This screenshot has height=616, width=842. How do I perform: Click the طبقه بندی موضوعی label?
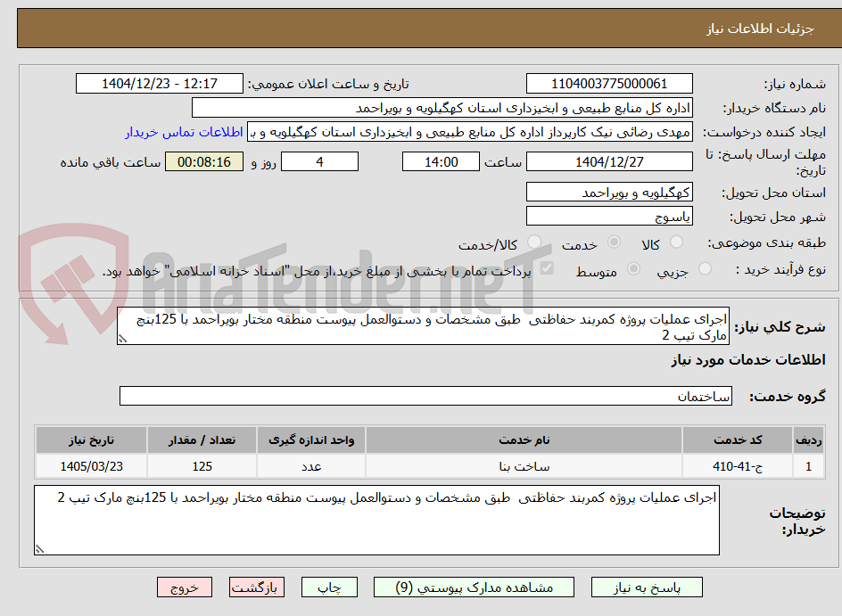coord(767,243)
